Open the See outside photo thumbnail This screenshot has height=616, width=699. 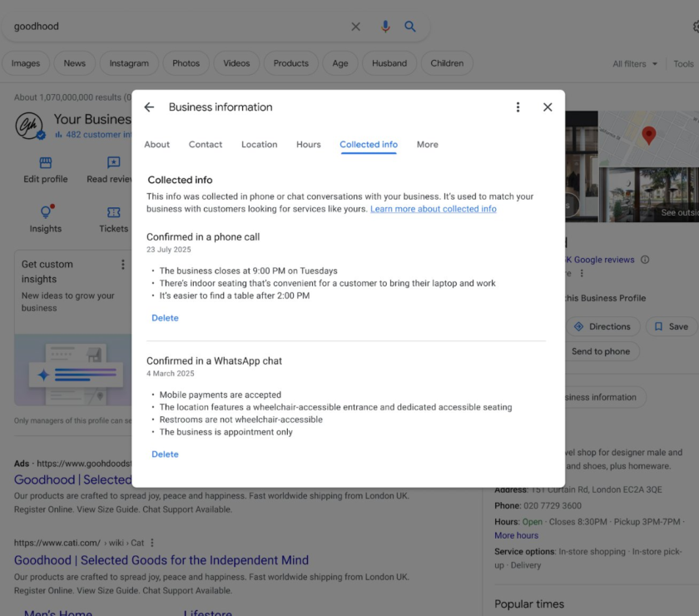[648, 195]
